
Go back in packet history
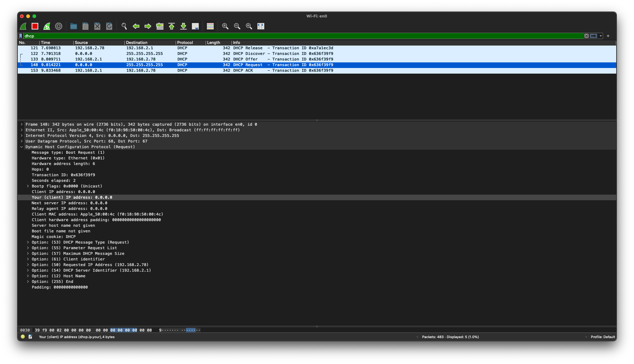(136, 26)
